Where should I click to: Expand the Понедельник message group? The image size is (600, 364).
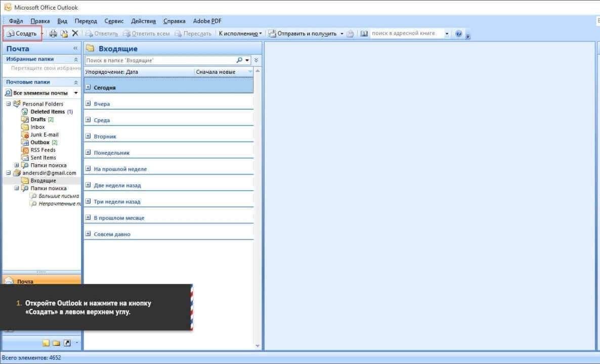tap(88, 152)
